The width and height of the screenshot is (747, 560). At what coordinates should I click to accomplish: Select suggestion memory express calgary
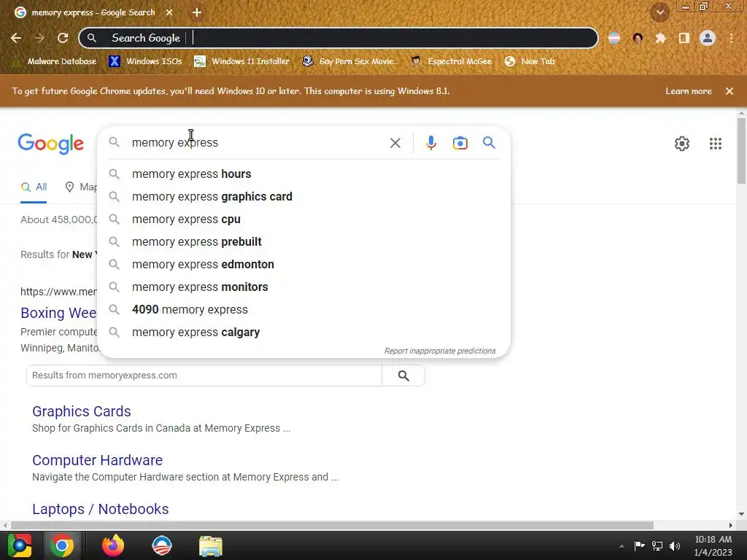304,332
